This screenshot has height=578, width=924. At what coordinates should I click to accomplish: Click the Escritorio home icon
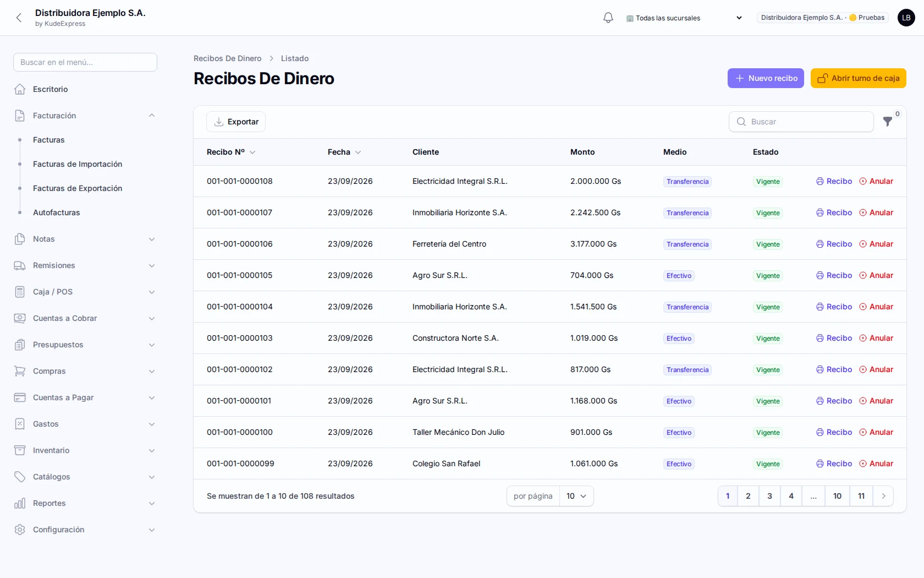20,89
